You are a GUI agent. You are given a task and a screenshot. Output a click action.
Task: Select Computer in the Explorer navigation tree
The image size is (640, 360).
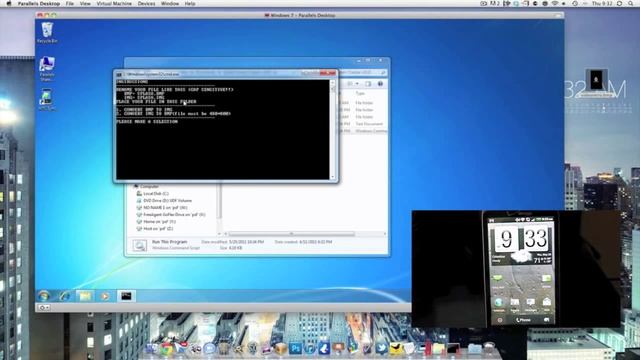(x=146, y=187)
